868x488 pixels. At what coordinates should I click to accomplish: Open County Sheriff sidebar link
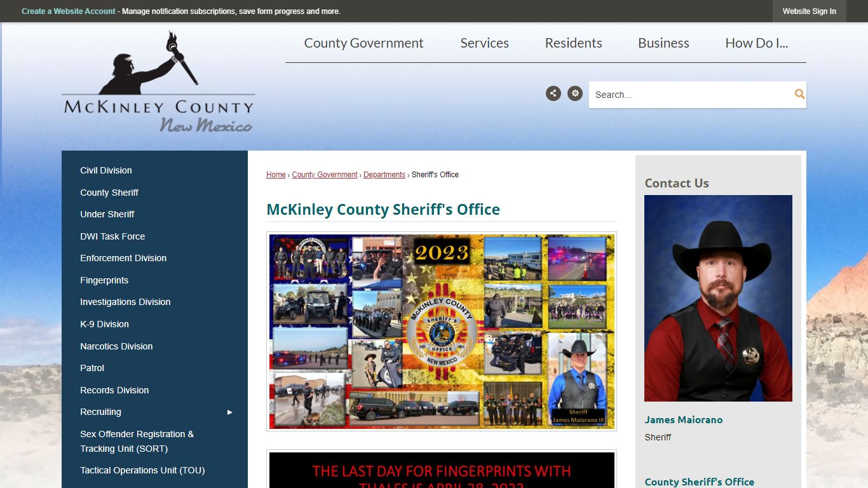pos(109,193)
